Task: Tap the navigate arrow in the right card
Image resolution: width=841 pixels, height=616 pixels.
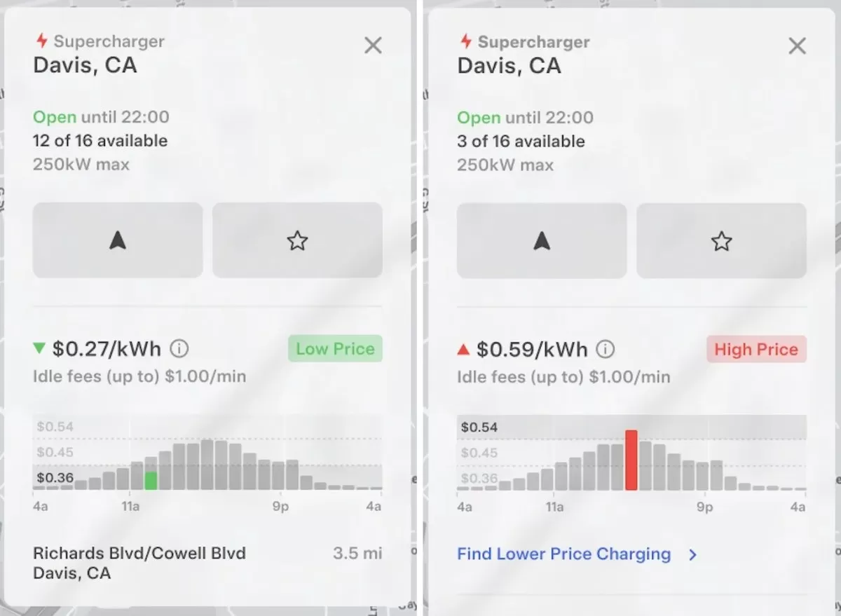Action: pyautogui.click(x=542, y=241)
